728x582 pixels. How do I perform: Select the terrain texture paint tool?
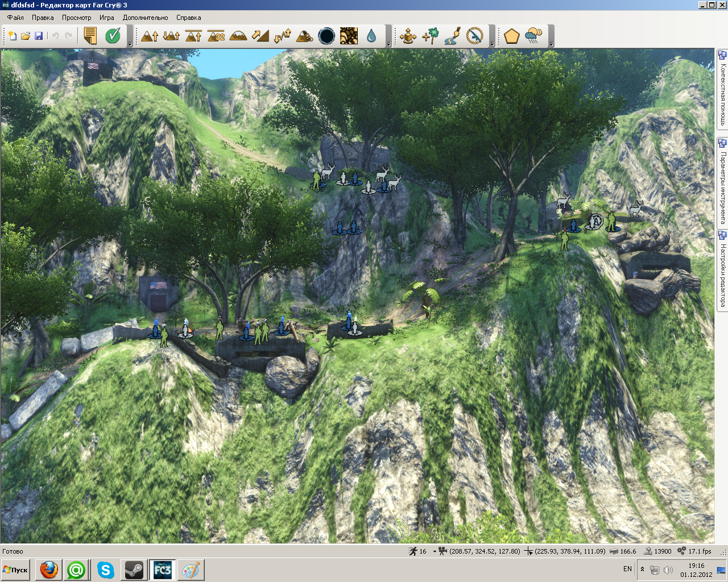coord(349,36)
